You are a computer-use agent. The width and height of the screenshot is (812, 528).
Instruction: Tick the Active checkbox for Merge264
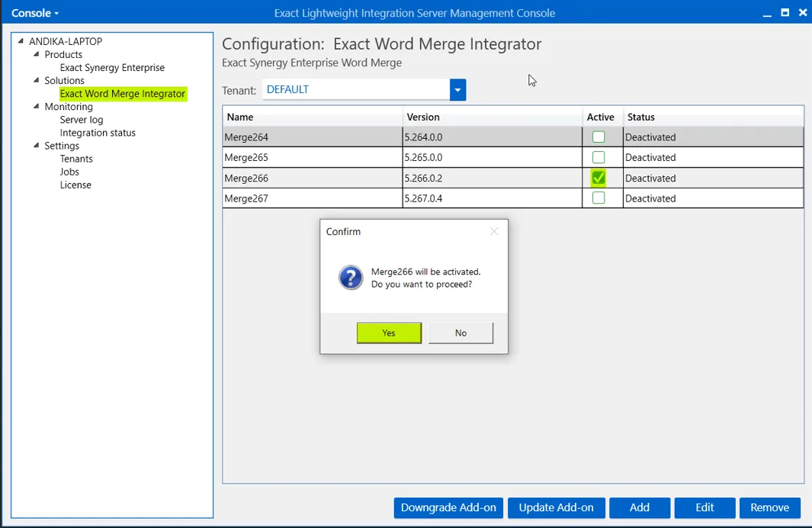pos(599,137)
